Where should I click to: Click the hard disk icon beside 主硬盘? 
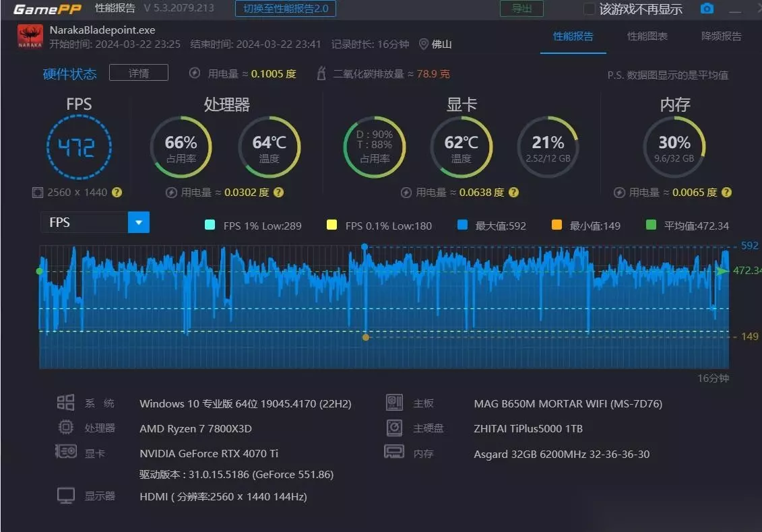[x=394, y=428]
